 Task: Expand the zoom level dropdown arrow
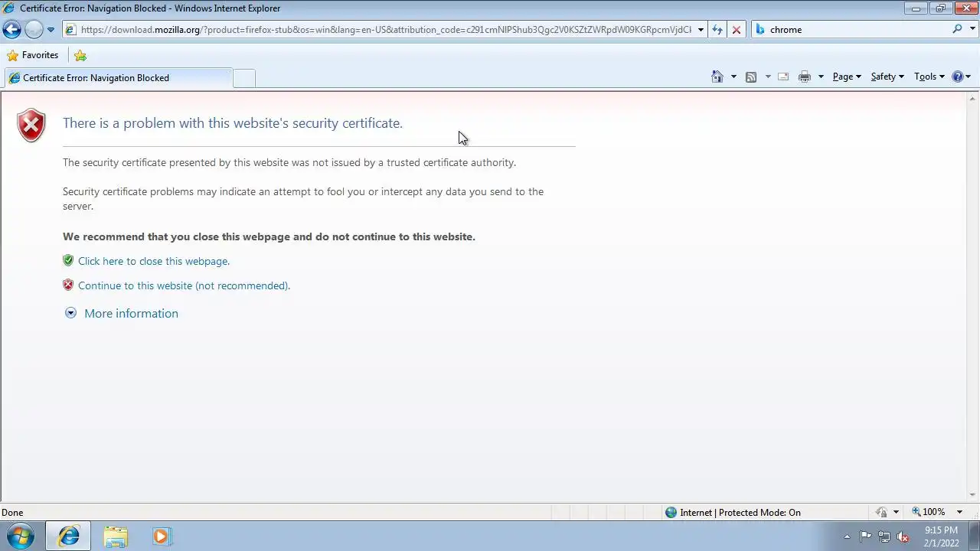tap(959, 512)
